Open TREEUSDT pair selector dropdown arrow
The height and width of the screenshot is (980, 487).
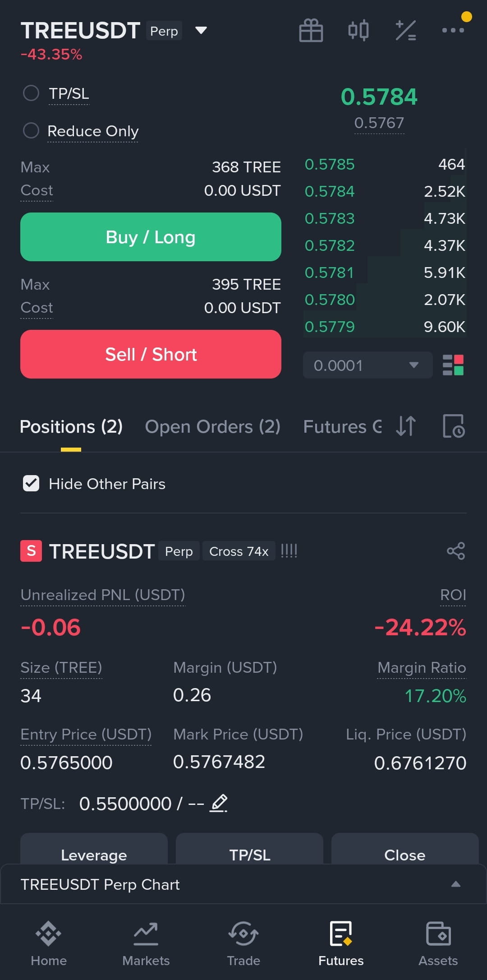tap(201, 31)
